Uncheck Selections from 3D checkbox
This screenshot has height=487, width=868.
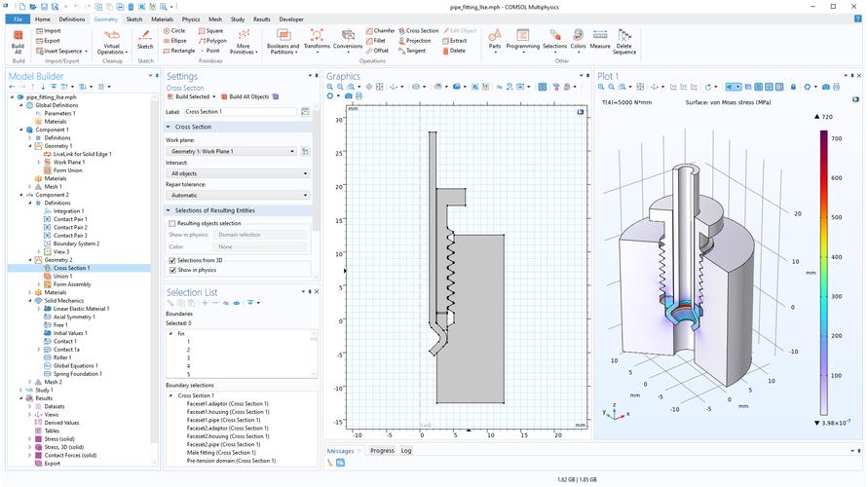pos(172,260)
